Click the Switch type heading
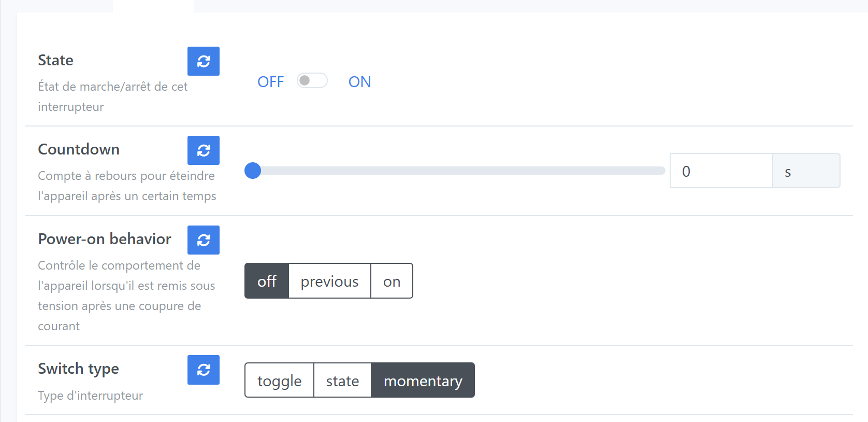868x422 pixels. (79, 369)
